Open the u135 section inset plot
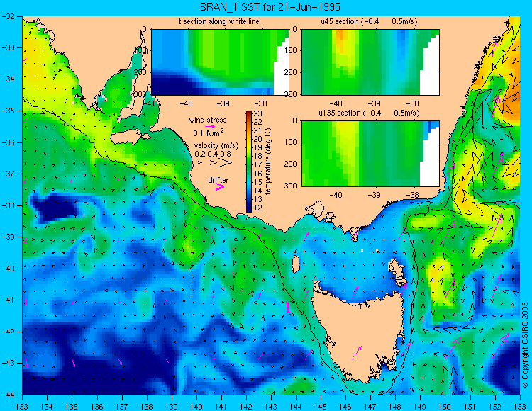532x411 pixels. [370, 154]
